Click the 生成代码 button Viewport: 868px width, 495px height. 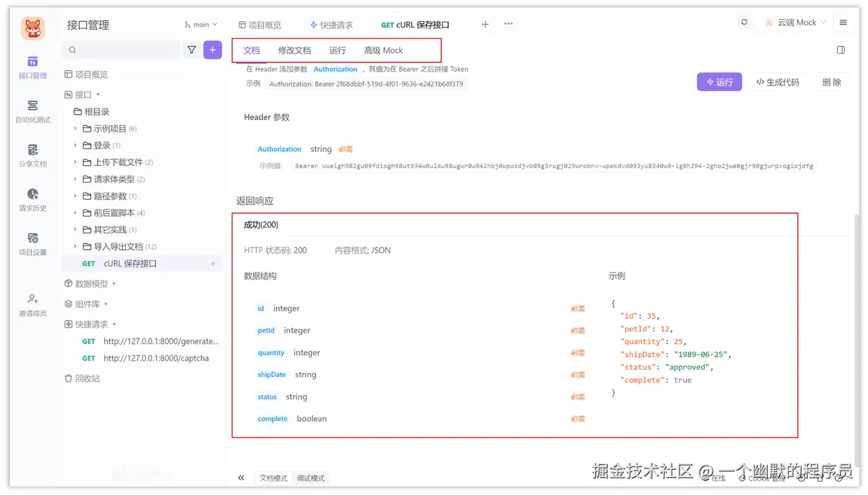click(778, 82)
